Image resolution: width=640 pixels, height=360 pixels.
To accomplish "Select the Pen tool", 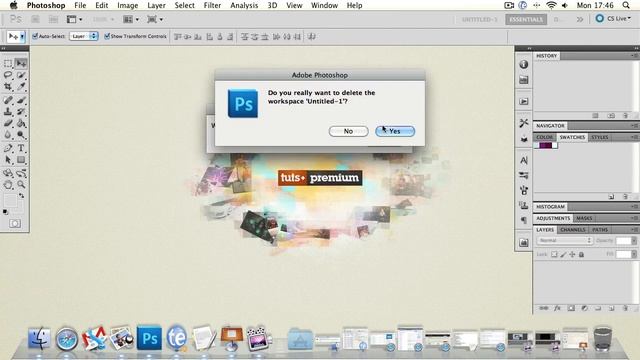I will 8,148.
